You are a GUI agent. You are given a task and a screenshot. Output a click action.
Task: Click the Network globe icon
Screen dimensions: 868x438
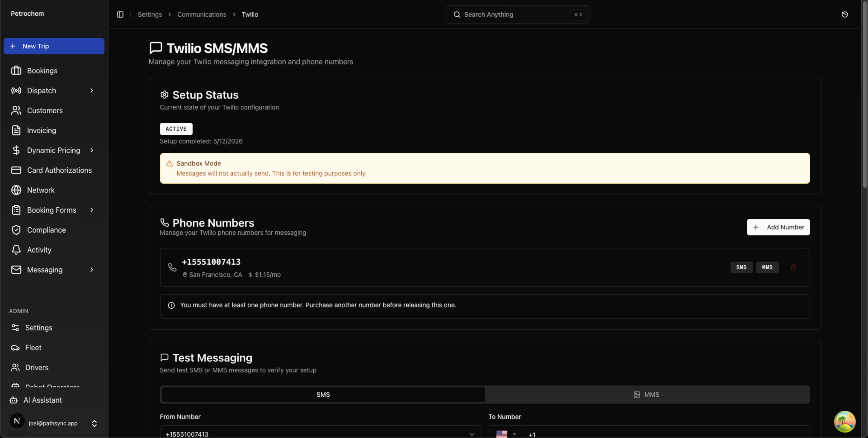point(16,190)
